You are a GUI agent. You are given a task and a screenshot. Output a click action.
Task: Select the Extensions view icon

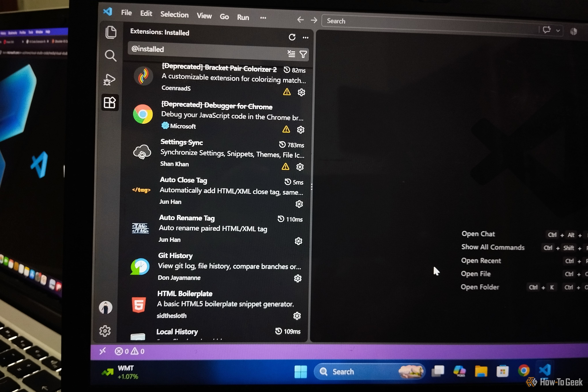pyautogui.click(x=110, y=102)
